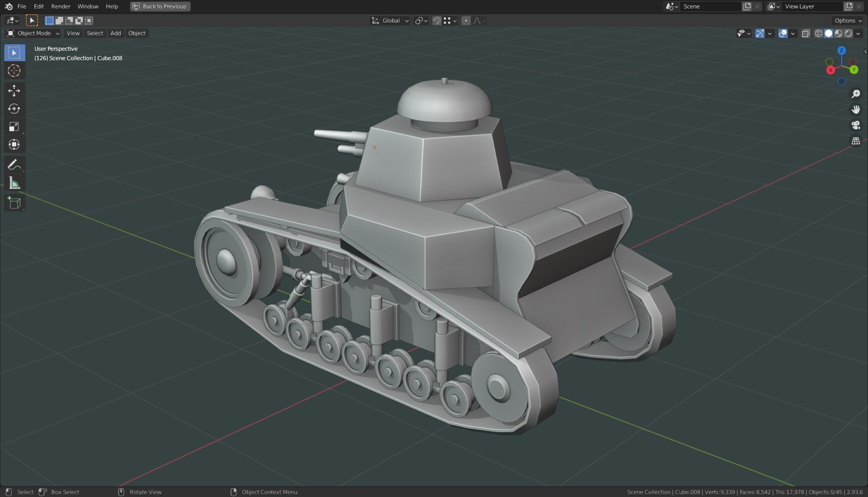Open the viewport View menu
868x497 pixels.
[x=73, y=33]
